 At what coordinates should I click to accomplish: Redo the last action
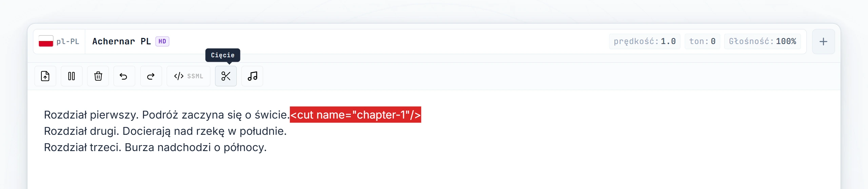(x=151, y=76)
